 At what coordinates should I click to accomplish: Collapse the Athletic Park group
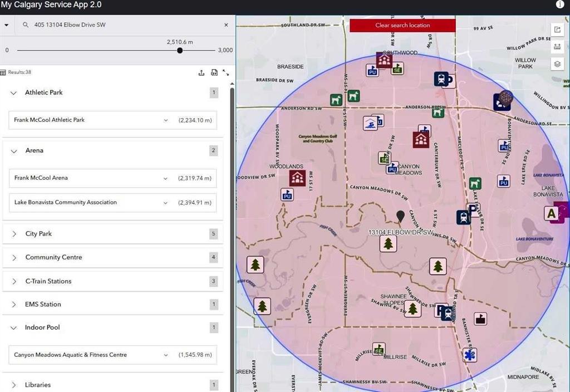point(14,93)
